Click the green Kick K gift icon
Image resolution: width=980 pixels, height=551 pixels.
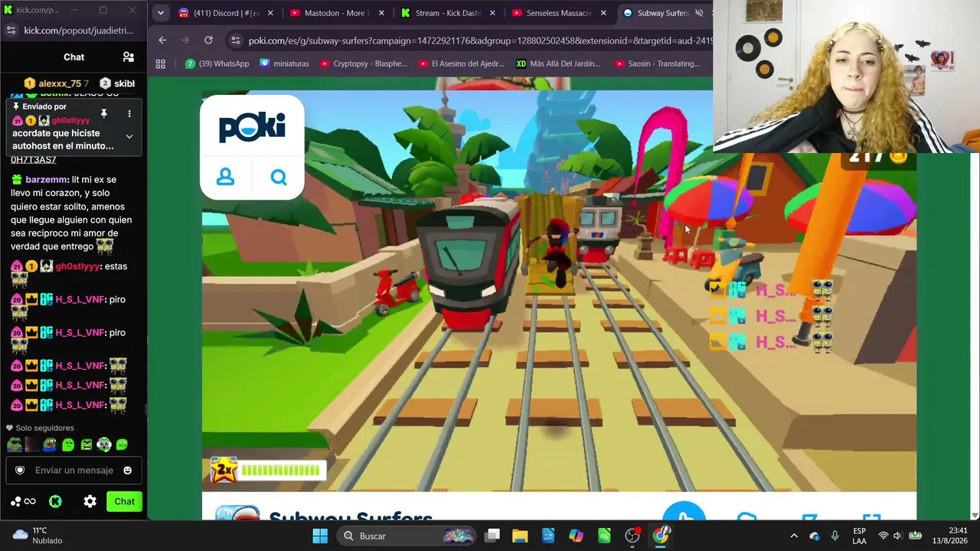click(55, 501)
